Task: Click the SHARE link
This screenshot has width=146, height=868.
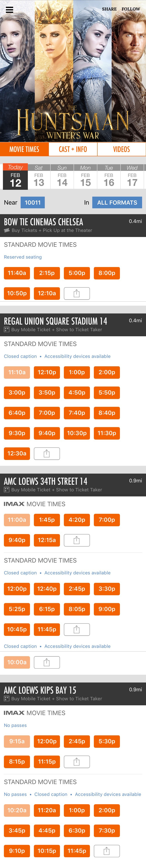Action: click(x=109, y=9)
